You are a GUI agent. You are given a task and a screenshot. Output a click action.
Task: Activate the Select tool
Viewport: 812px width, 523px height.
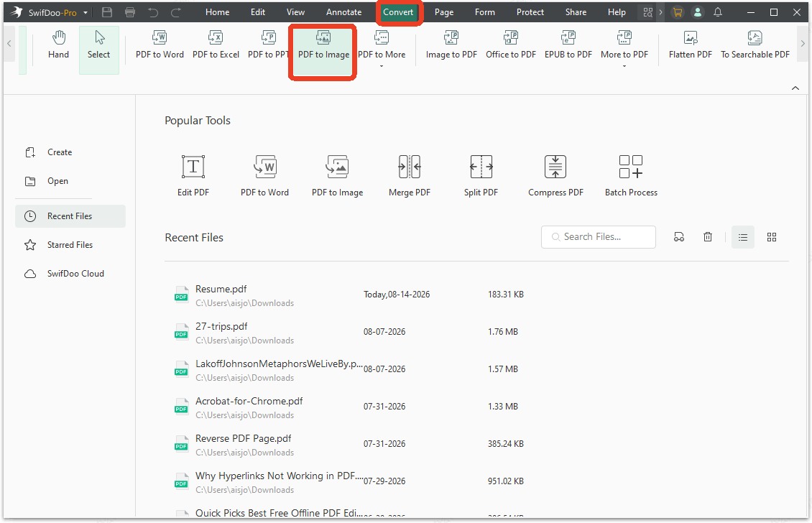tap(99, 50)
